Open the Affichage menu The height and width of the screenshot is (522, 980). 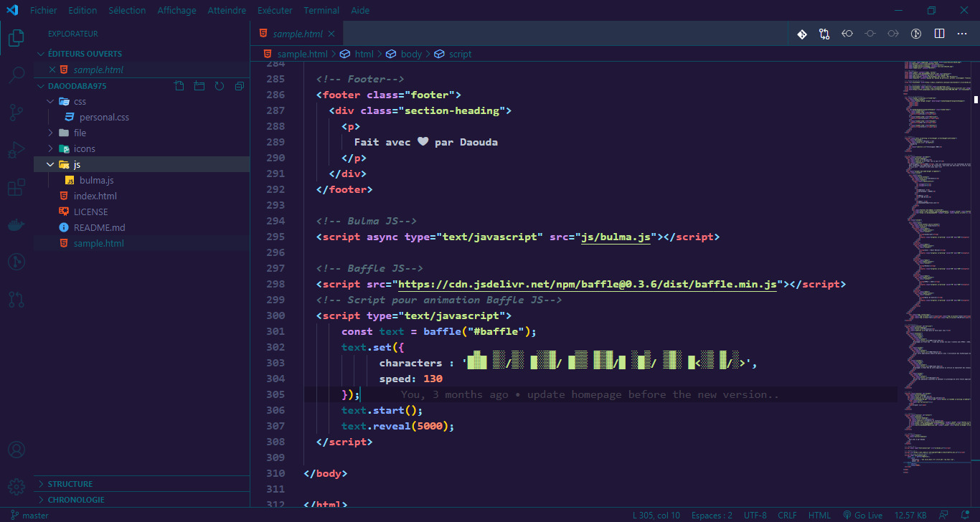pyautogui.click(x=176, y=11)
